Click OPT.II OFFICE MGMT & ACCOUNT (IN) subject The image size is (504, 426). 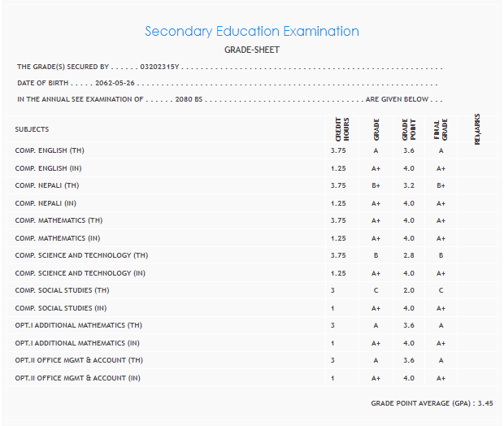(x=77, y=378)
